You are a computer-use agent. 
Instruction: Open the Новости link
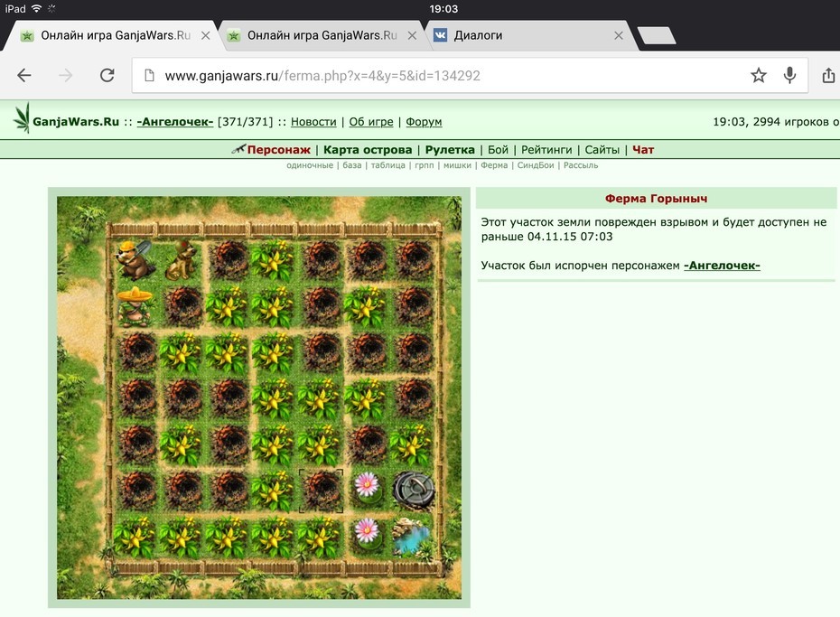point(313,122)
